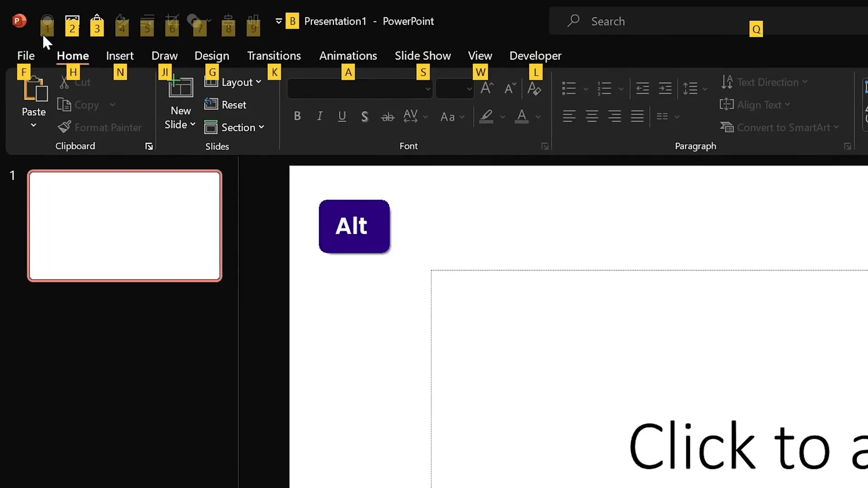Open the font size combo box
Screen dimensions: 868x488
coord(455,89)
